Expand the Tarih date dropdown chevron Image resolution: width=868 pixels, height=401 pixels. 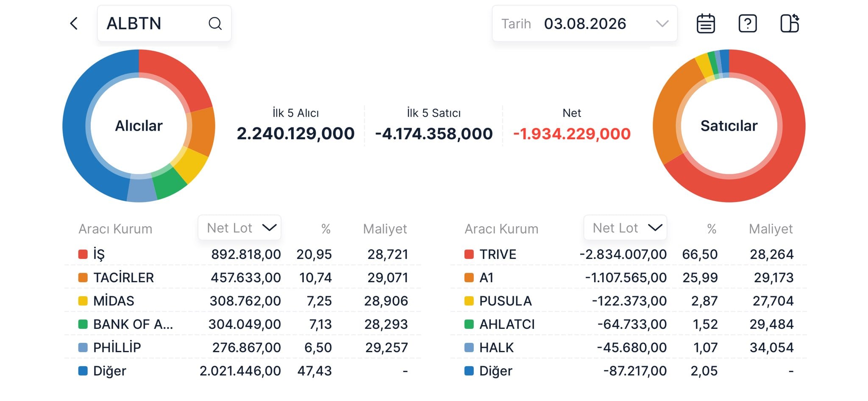(x=662, y=23)
